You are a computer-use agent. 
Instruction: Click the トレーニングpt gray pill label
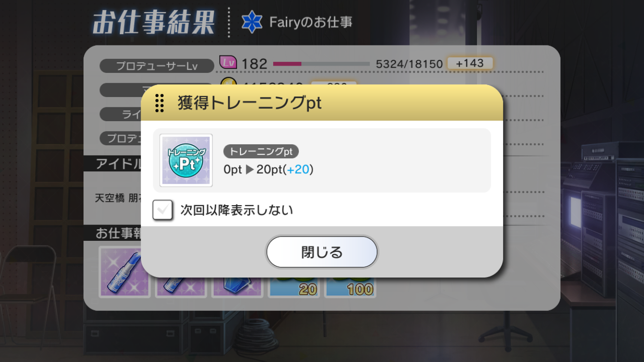[x=261, y=152]
